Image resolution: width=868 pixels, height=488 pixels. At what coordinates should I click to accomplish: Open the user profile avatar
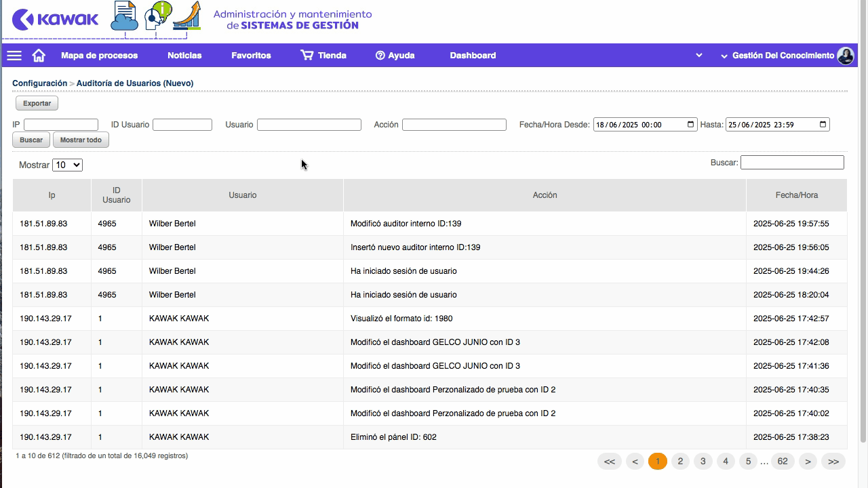(x=845, y=56)
